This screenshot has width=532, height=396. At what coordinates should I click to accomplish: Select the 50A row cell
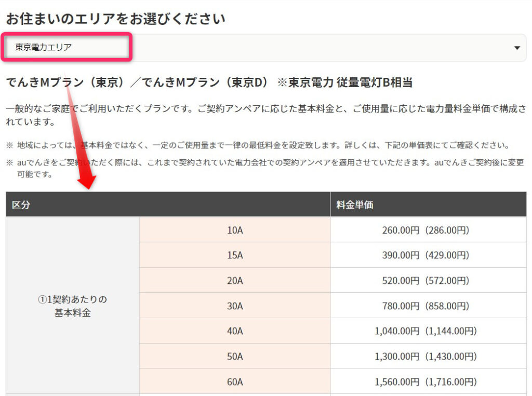point(235,357)
